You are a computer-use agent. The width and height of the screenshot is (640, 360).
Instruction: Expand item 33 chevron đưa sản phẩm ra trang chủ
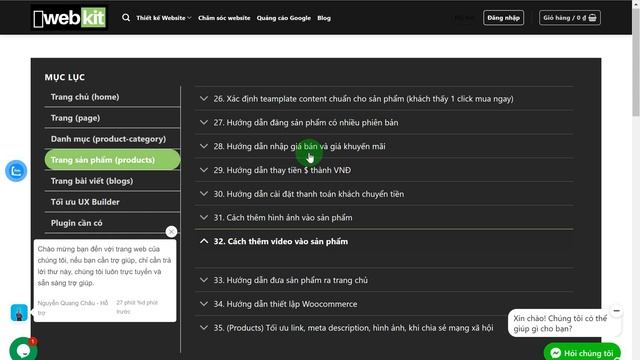(x=204, y=280)
